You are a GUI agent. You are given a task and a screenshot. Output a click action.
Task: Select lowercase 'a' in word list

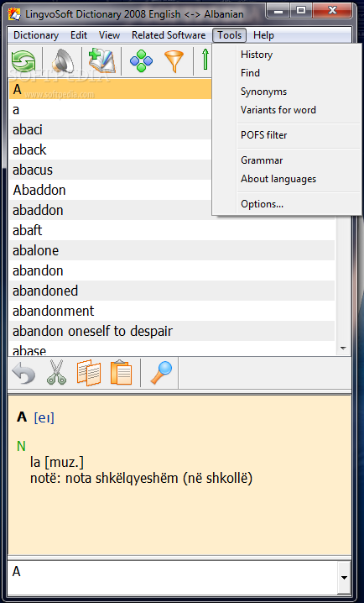coord(110,110)
